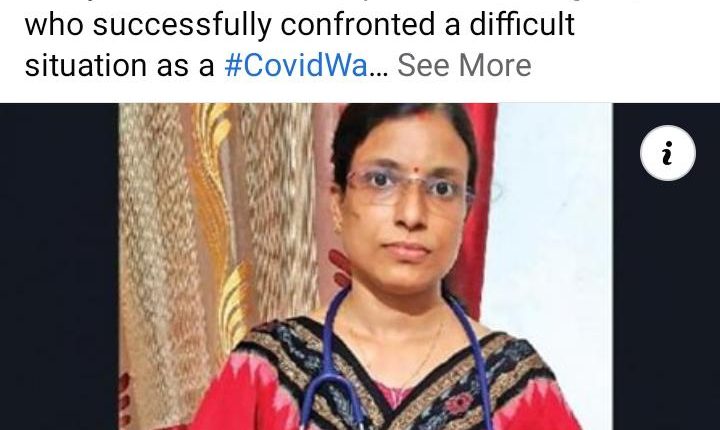The height and width of the screenshot is (430, 720).
Task: Tap the woman's eyeglasses in the photo
Action: click(x=409, y=187)
